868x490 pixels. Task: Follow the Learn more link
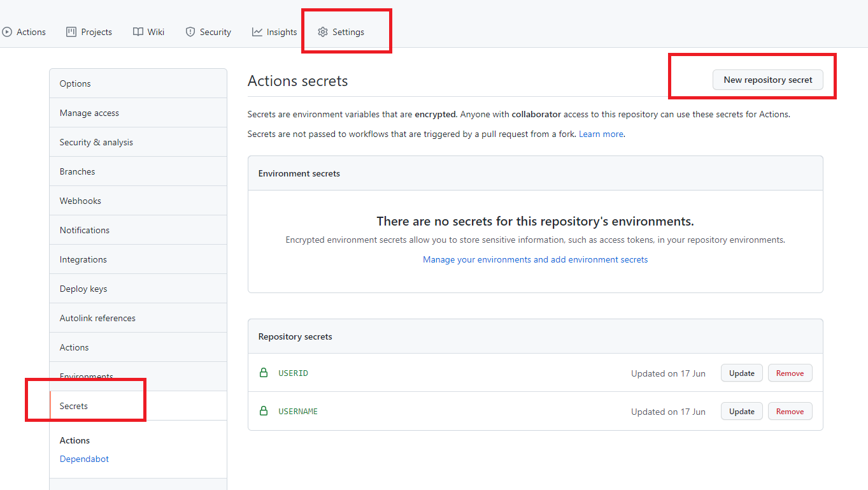tap(601, 134)
